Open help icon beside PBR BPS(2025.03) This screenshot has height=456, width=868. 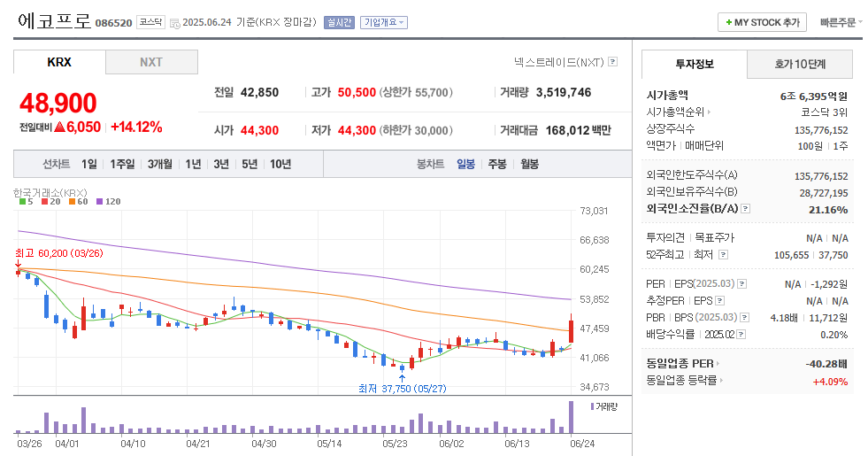744,318
